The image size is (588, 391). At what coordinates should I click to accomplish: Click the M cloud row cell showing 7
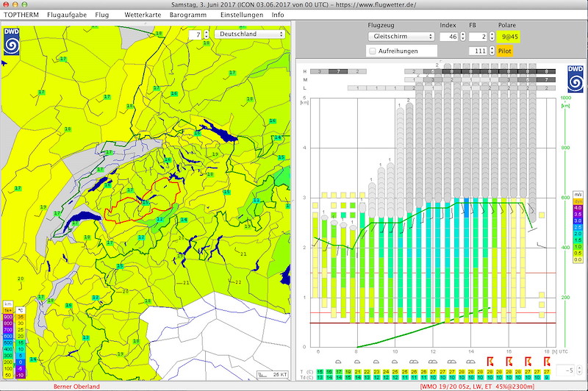click(x=546, y=80)
